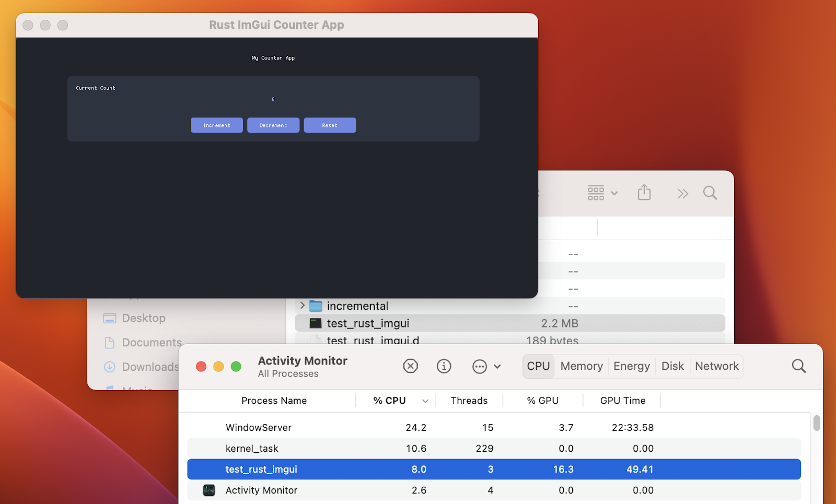Click the Increment button
This screenshot has width=836, height=504.
(x=216, y=125)
